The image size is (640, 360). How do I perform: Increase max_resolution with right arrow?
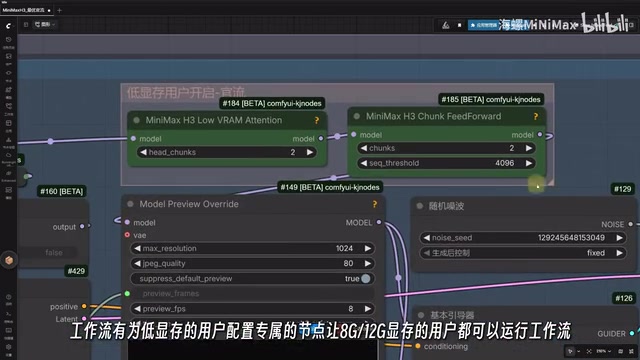click(x=368, y=249)
